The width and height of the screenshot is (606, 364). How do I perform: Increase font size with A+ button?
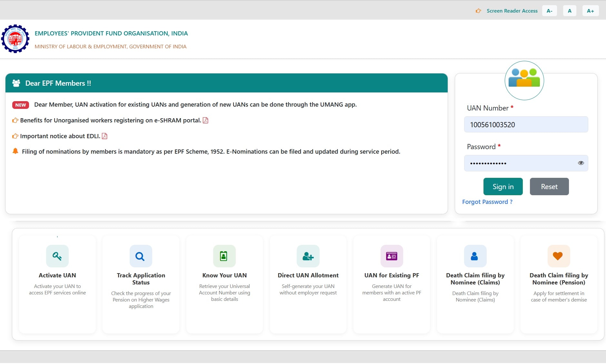(591, 11)
